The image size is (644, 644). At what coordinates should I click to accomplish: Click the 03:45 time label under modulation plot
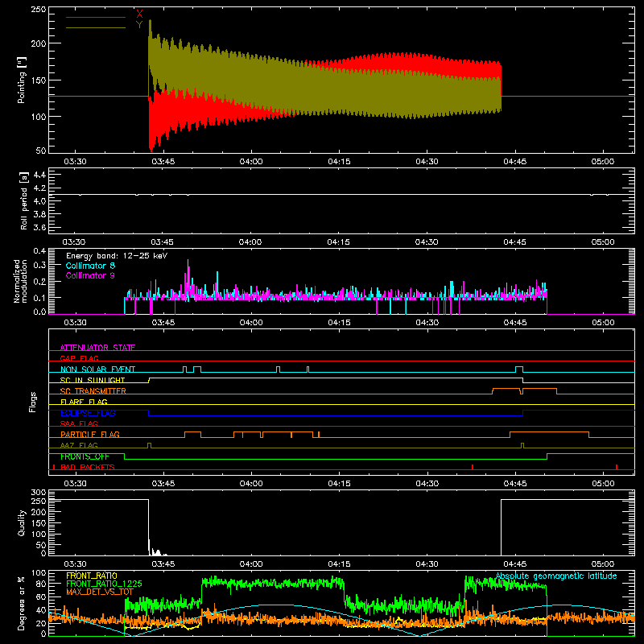[163, 323]
